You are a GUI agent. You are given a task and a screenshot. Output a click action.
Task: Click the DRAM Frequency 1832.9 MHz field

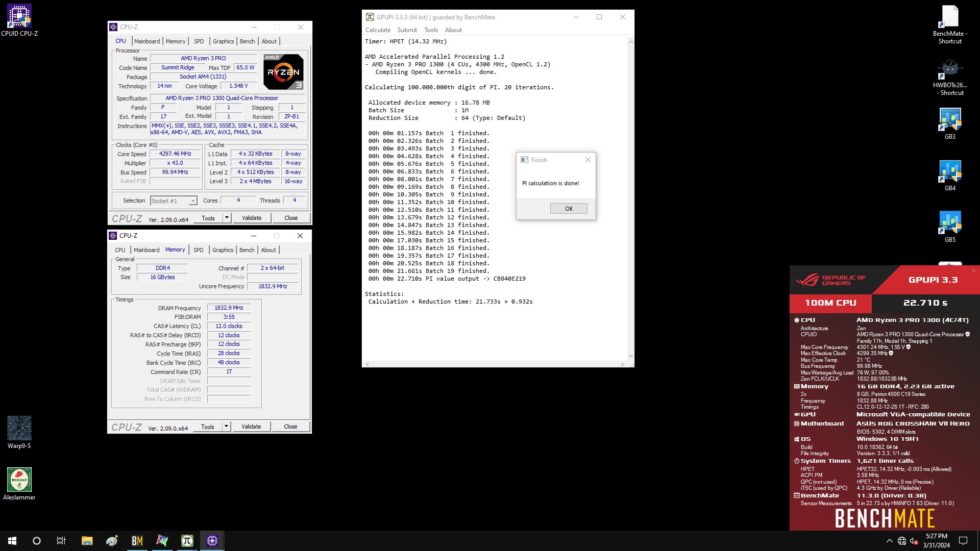(x=229, y=308)
